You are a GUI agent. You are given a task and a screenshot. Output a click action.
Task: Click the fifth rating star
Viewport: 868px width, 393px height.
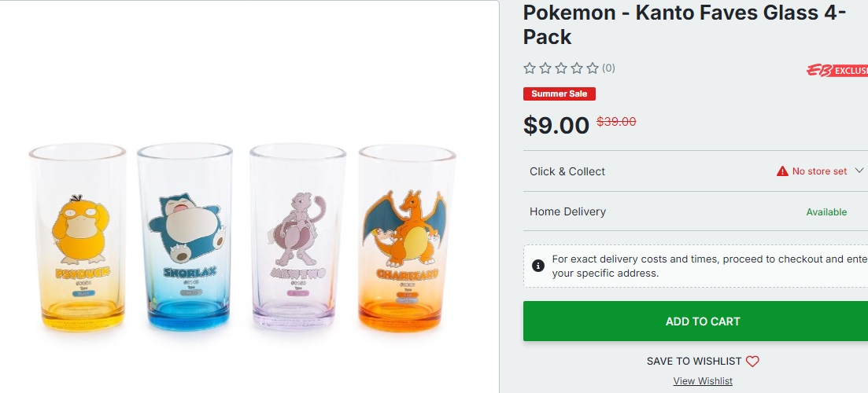[593, 68]
